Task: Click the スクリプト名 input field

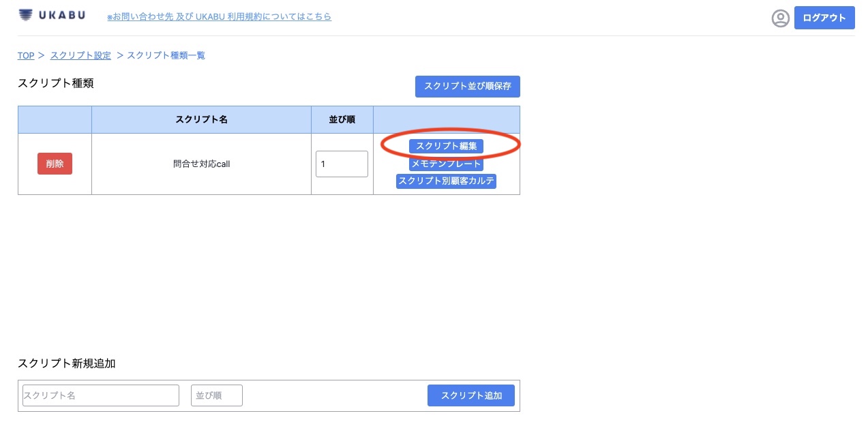Action: [101, 395]
